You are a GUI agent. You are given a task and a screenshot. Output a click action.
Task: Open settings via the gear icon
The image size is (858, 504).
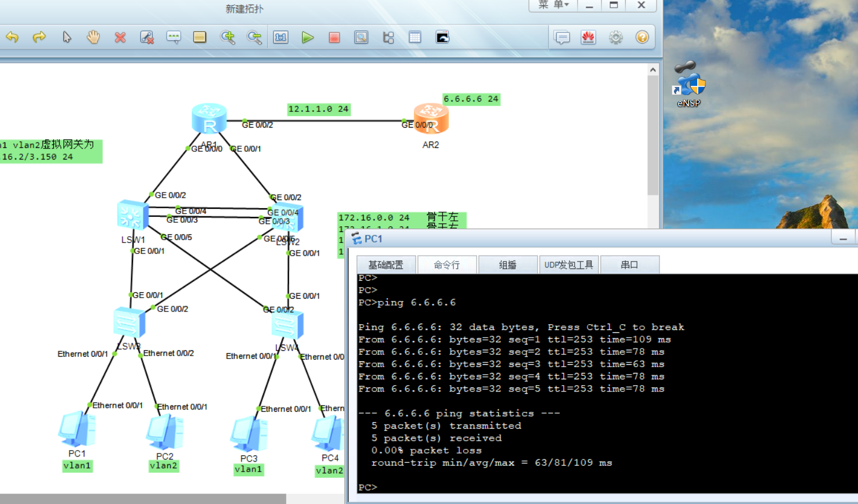(616, 38)
